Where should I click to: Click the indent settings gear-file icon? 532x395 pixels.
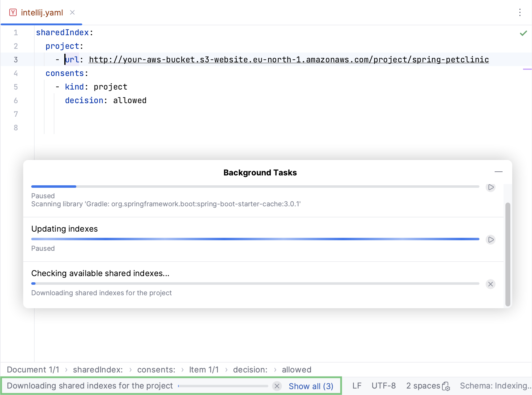tap(446, 386)
